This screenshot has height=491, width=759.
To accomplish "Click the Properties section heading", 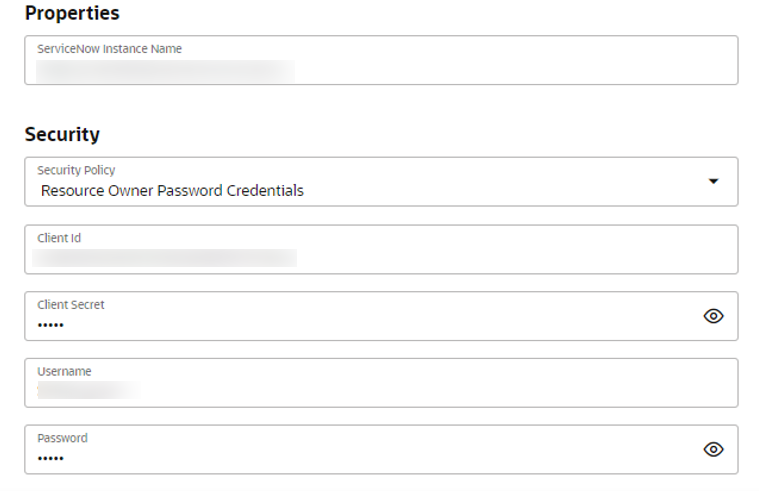I will [71, 13].
